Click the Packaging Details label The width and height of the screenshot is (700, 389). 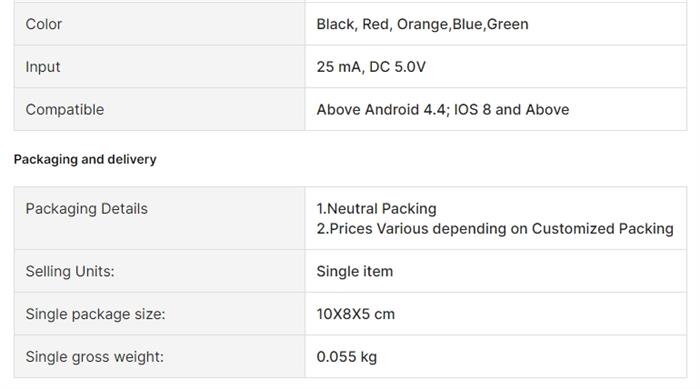(x=87, y=209)
